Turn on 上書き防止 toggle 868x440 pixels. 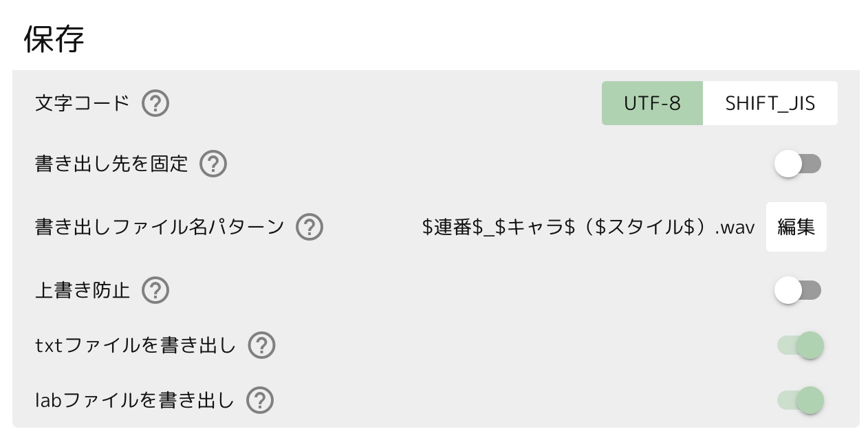pyautogui.click(x=798, y=290)
